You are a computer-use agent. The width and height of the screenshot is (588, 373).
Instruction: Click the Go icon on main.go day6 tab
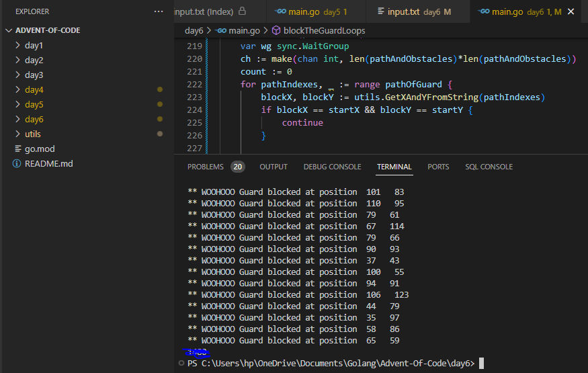pos(484,11)
